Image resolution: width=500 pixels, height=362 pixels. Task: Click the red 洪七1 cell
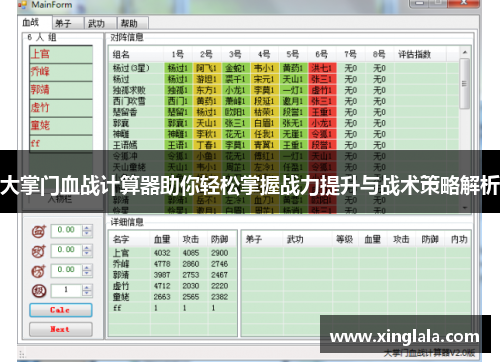click(322, 68)
